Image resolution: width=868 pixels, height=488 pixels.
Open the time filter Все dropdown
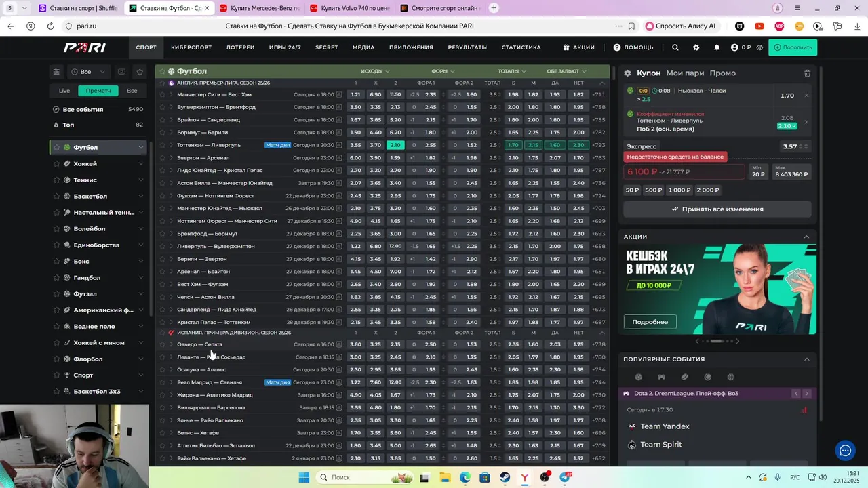click(89, 71)
